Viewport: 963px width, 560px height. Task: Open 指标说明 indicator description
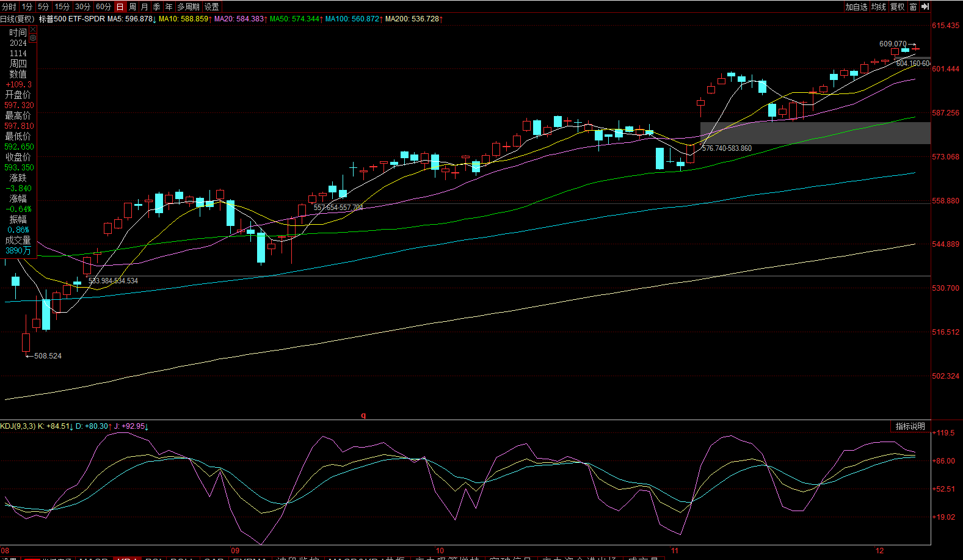pyautogui.click(x=910, y=426)
